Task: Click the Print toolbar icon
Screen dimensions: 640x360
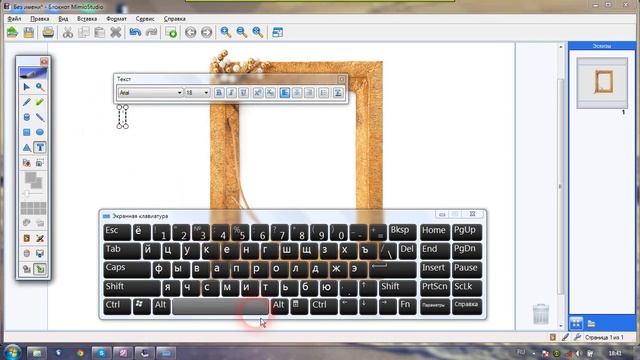Action: point(48,32)
